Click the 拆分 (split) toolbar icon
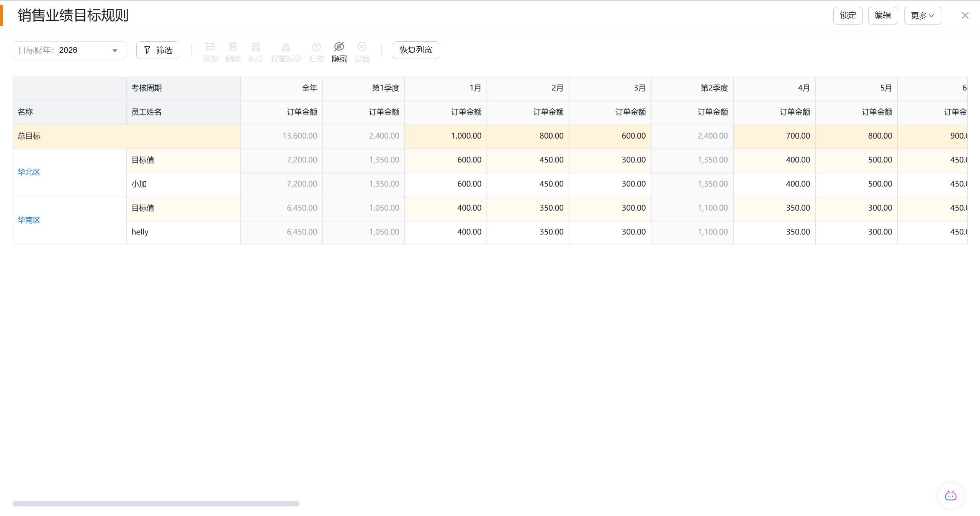The image size is (980, 516). (255, 47)
